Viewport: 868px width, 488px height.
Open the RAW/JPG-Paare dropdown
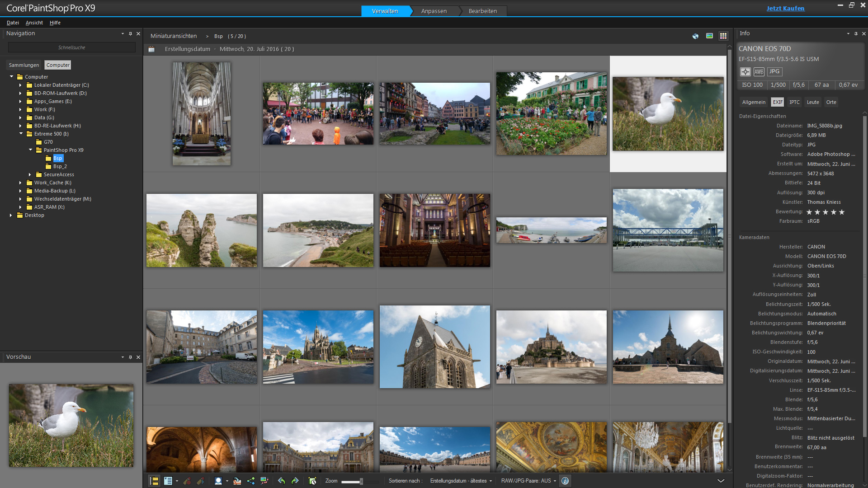point(528,481)
